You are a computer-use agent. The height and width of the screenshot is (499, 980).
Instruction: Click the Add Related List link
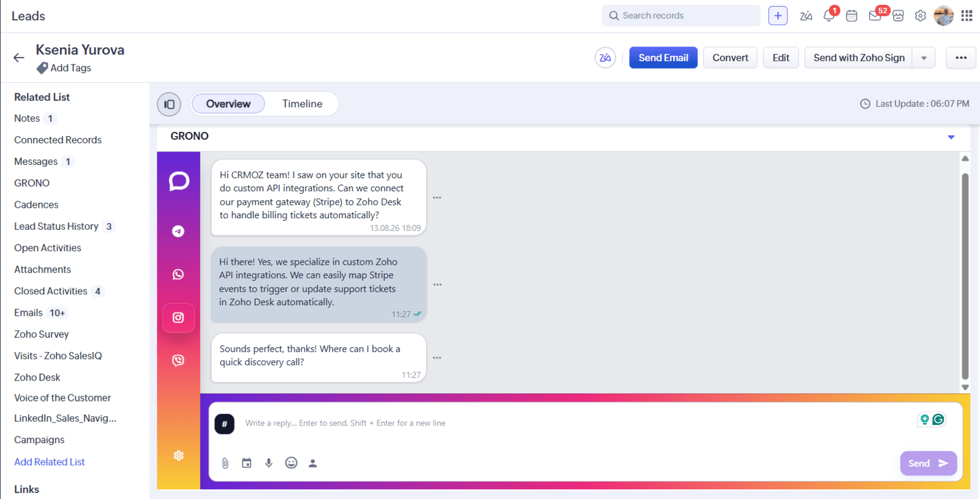coord(50,462)
